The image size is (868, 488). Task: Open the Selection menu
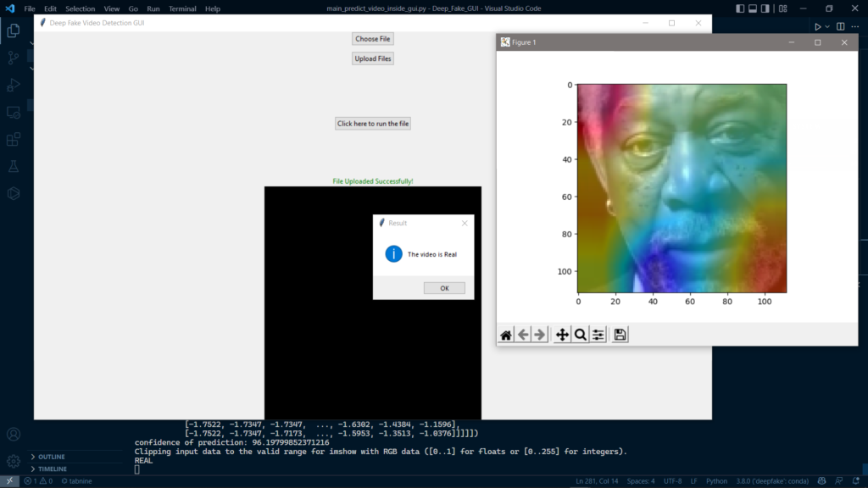80,8
